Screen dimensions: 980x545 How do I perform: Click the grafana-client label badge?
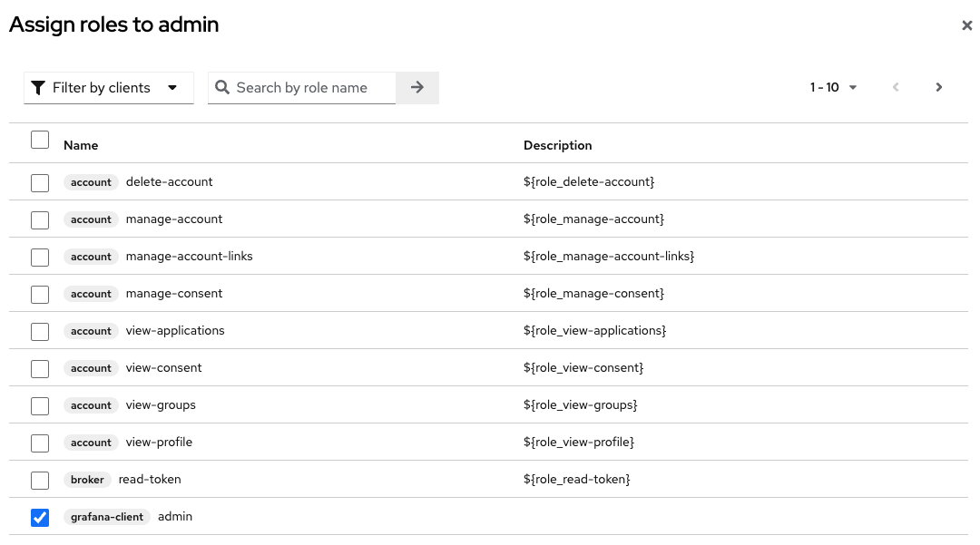pyautogui.click(x=107, y=517)
